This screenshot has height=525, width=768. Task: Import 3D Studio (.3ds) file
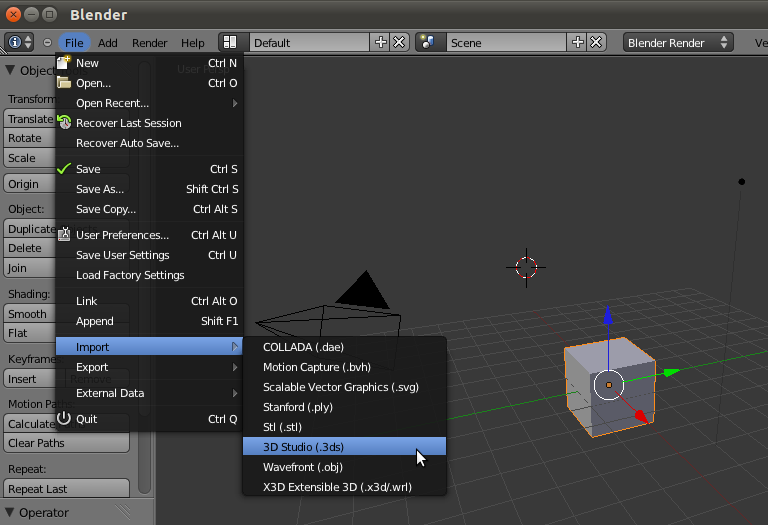pos(345,447)
